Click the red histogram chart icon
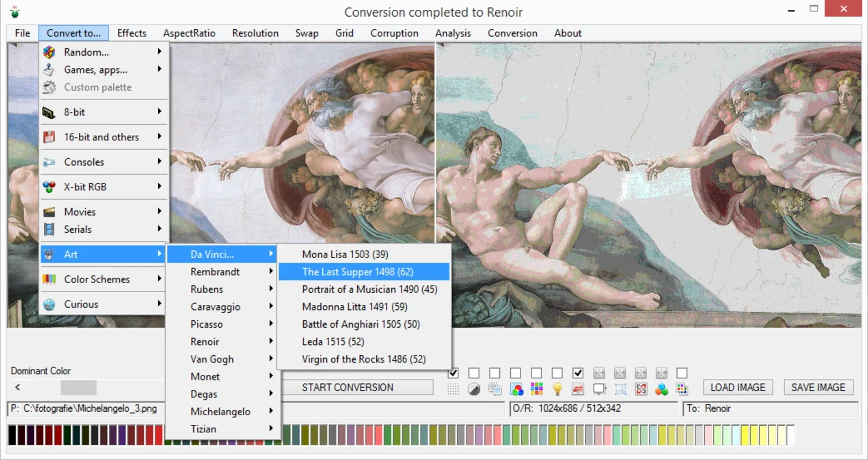The width and height of the screenshot is (868, 460). [578, 389]
